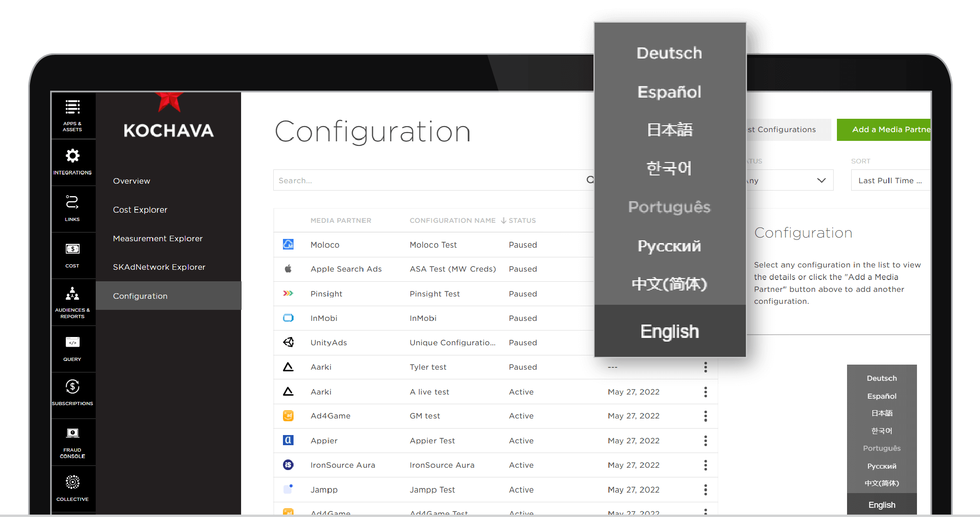Open the Cost sidebar section

pos(73,255)
